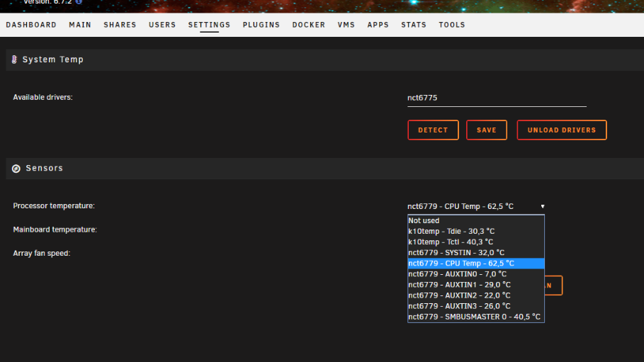This screenshot has height=362, width=644.
Task: Select k10temp Tdie 30,3 °C option
Action: pos(475,232)
